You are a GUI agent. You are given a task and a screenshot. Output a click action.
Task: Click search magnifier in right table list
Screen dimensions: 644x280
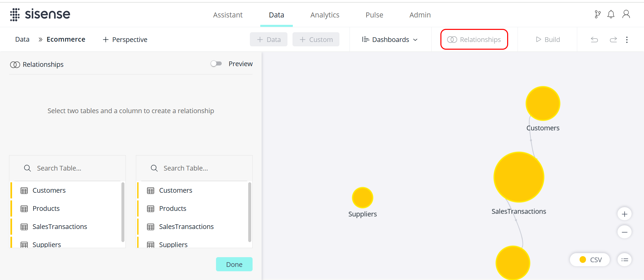pyautogui.click(x=154, y=168)
